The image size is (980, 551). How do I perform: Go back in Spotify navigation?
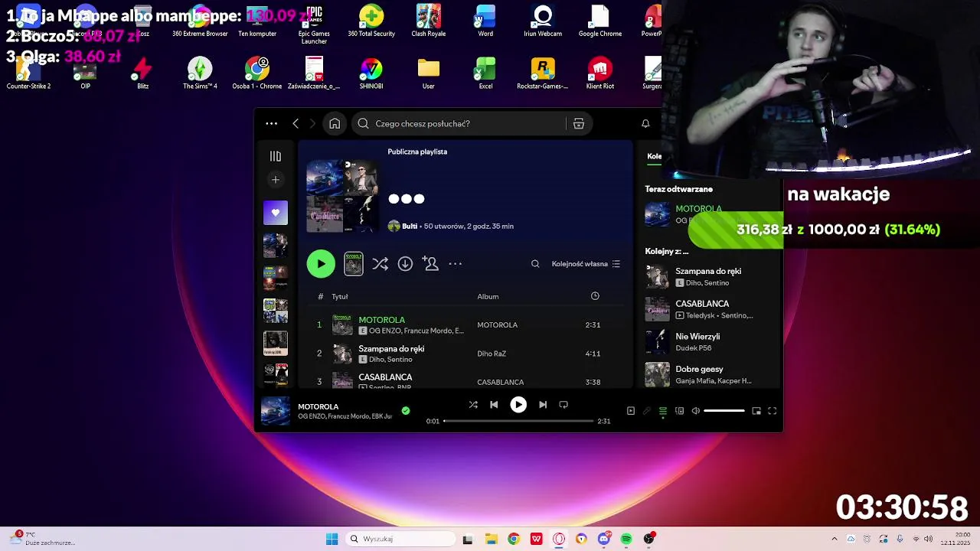tap(296, 123)
